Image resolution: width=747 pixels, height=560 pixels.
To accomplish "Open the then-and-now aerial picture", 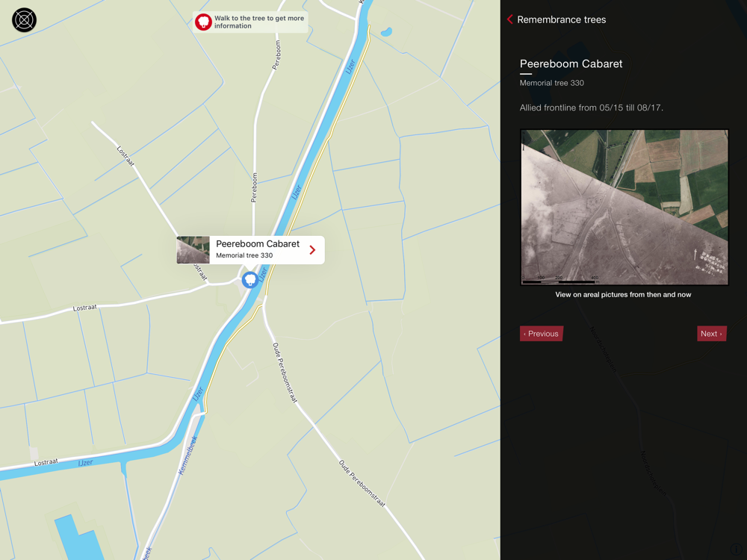I will 624,207.
